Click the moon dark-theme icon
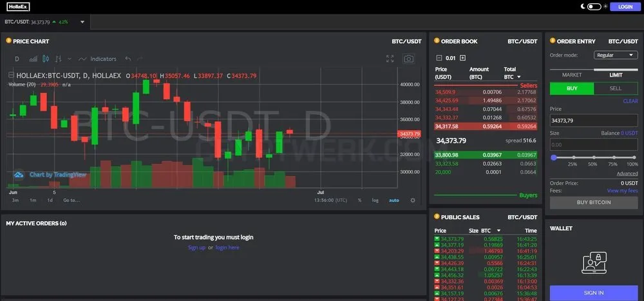The height and width of the screenshot is (301, 644). coord(582,6)
